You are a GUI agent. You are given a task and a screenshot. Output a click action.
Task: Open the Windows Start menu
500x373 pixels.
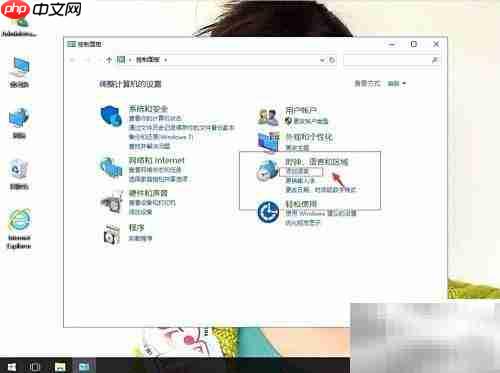click(x=12, y=367)
